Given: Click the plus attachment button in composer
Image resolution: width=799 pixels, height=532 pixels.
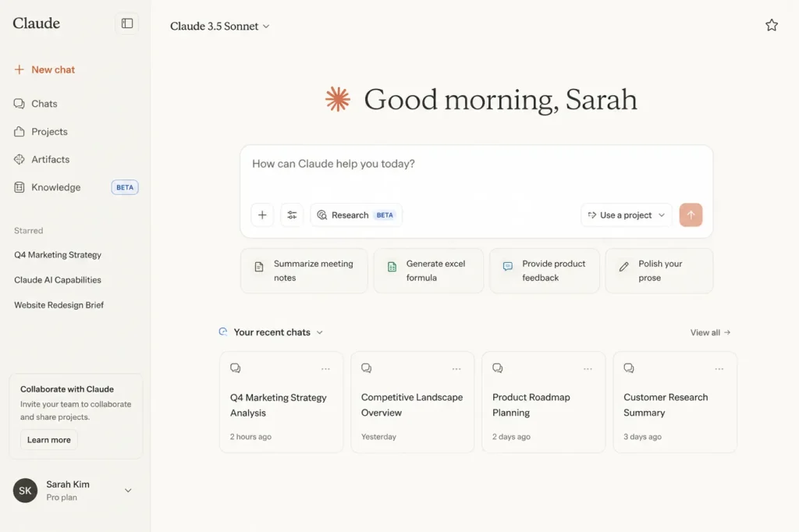Looking at the screenshot, I should pos(262,215).
